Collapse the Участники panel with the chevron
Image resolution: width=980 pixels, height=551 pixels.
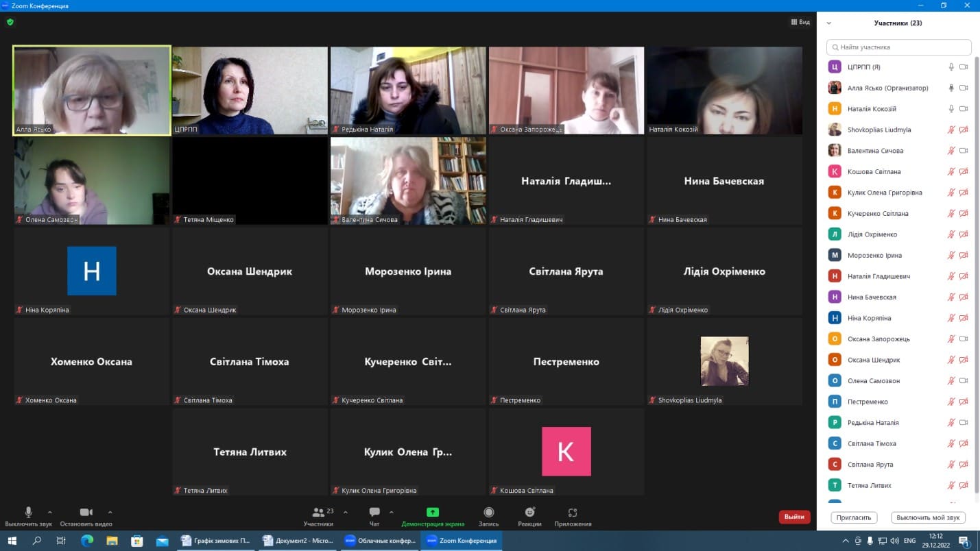pyautogui.click(x=829, y=23)
